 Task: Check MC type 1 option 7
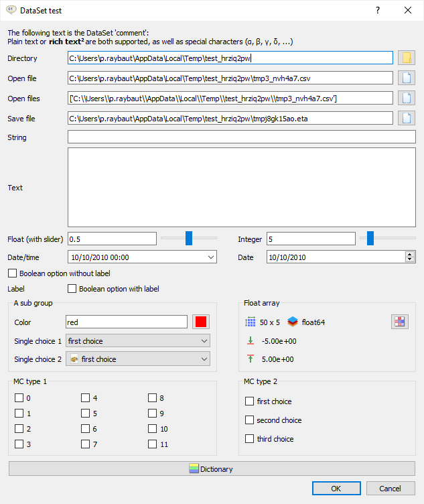coord(86,444)
